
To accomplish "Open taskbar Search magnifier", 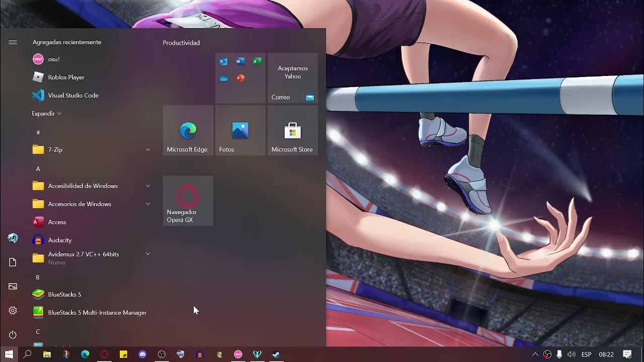I will point(28,354).
